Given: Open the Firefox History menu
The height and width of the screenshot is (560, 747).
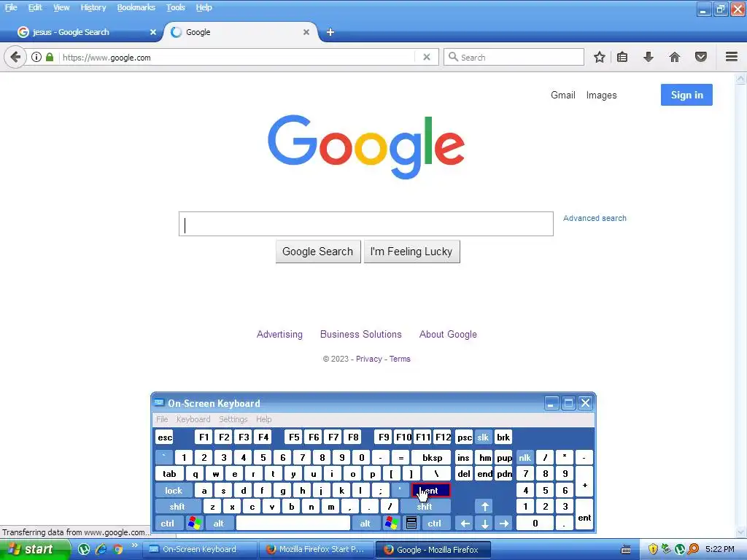Looking at the screenshot, I should click(x=93, y=7).
